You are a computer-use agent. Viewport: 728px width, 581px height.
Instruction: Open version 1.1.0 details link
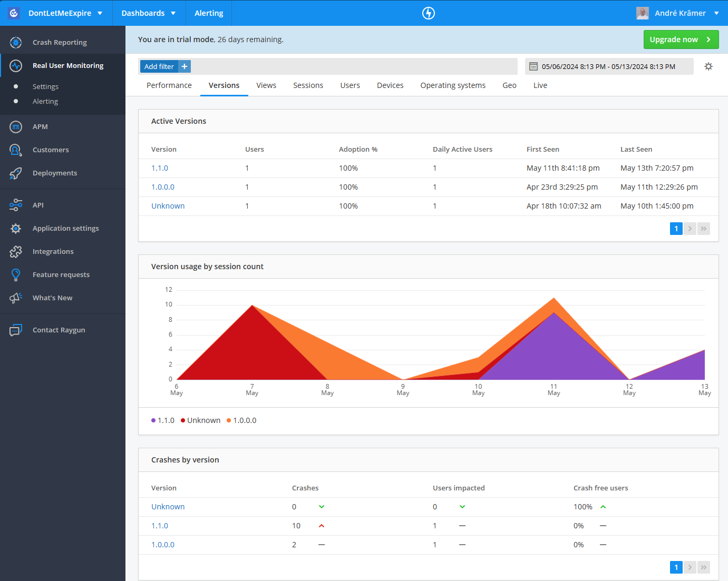pyautogui.click(x=159, y=168)
